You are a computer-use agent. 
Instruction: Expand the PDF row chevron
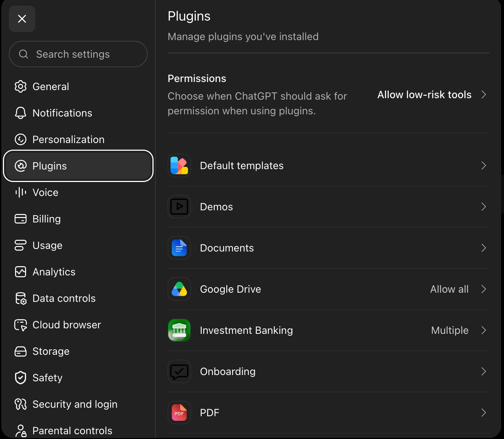[484, 413]
